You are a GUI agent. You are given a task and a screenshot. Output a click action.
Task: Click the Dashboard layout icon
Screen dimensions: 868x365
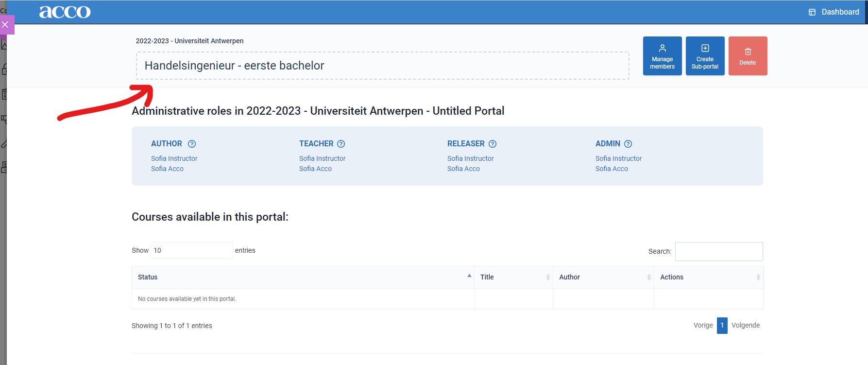coord(812,12)
